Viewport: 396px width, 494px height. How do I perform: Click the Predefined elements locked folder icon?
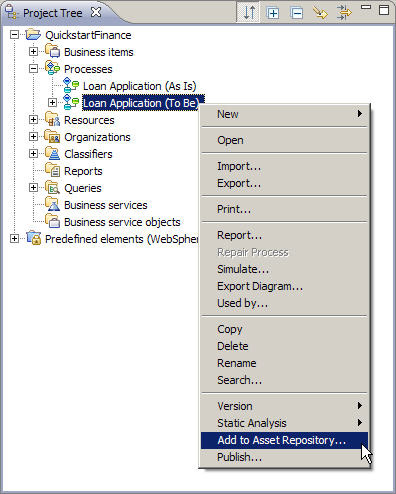pos(34,238)
